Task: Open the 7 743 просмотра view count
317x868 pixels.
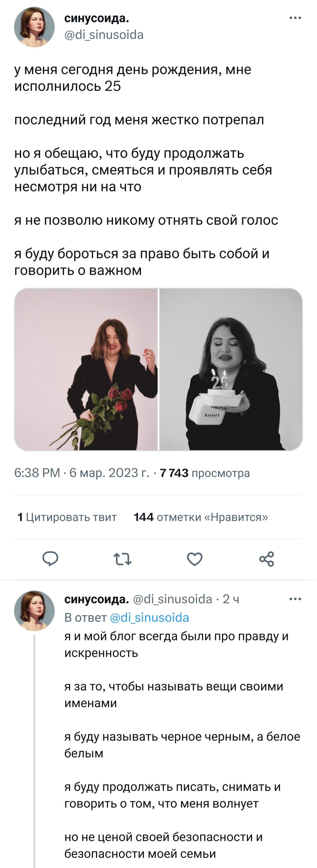Action: pos(205,473)
